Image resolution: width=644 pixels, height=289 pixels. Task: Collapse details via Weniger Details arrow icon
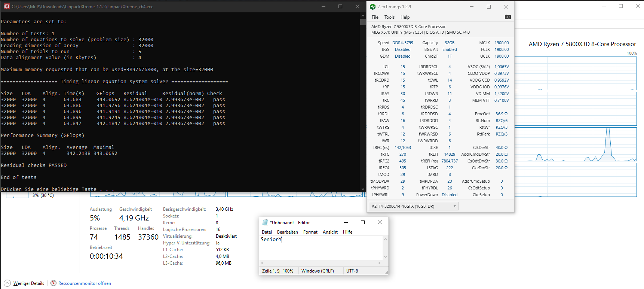[7, 283]
